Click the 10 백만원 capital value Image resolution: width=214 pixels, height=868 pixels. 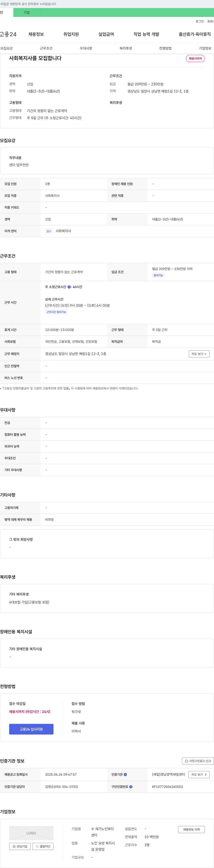(152, 837)
